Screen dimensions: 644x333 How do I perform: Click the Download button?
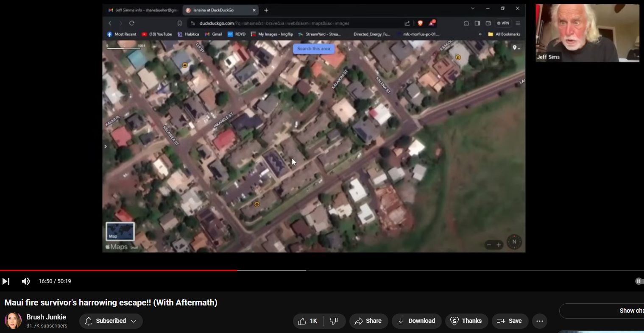[x=416, y=321]
